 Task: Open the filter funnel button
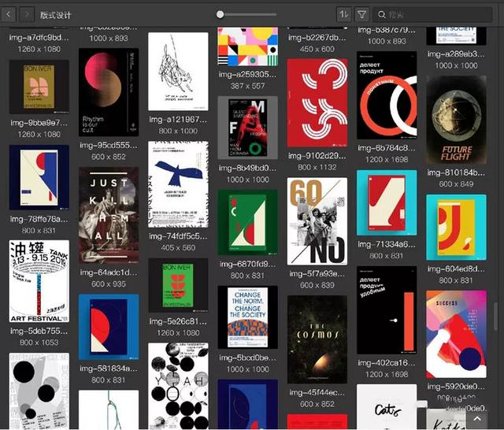[x=361, y=14]
